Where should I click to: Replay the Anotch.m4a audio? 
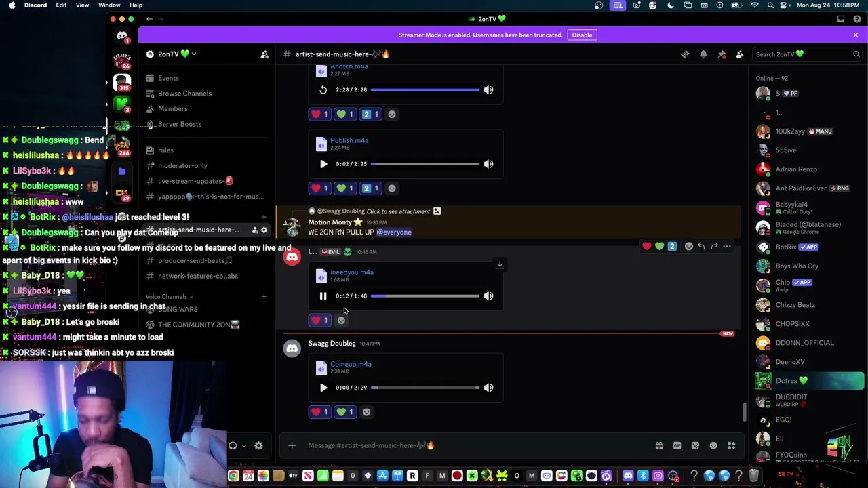pos(323,90)
